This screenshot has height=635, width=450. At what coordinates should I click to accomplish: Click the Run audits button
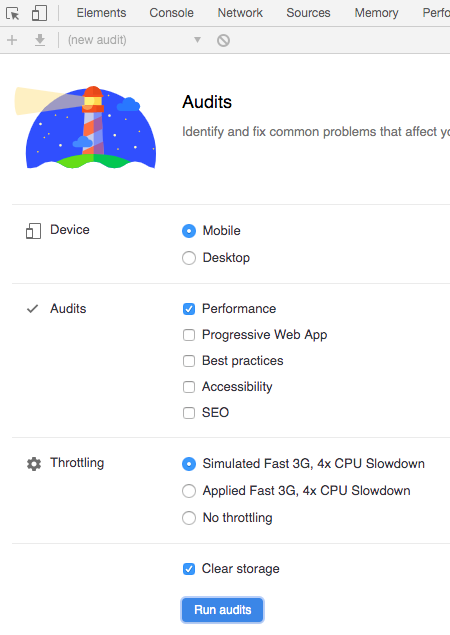[x=222, y=609]
